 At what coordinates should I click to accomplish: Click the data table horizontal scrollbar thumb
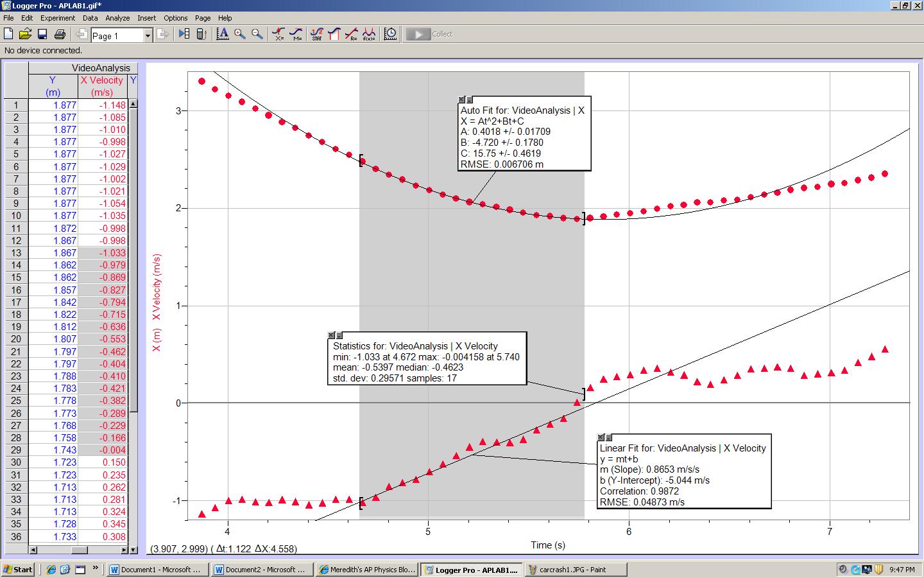[79, 550]
